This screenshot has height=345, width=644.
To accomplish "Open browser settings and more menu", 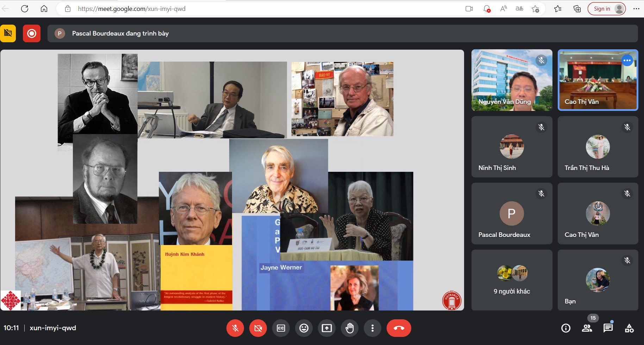I will coord(636,9).
